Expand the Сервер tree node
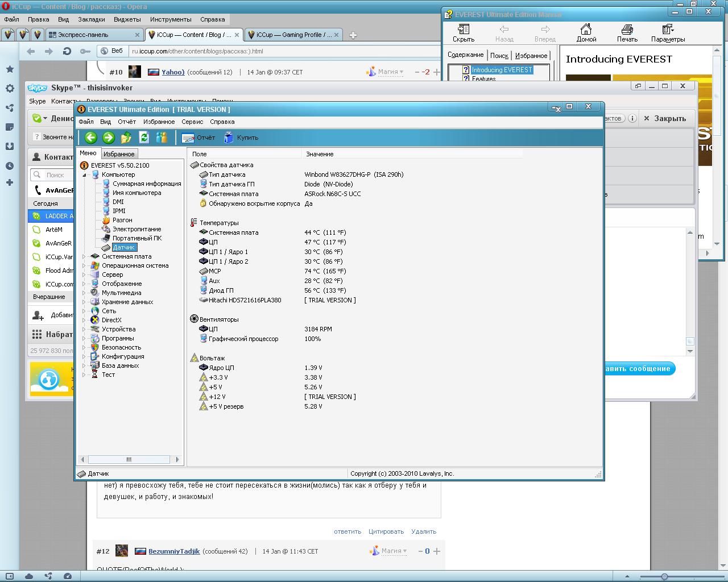The width and height of the screenshot is (728, 582). click(x=84, y=275)
